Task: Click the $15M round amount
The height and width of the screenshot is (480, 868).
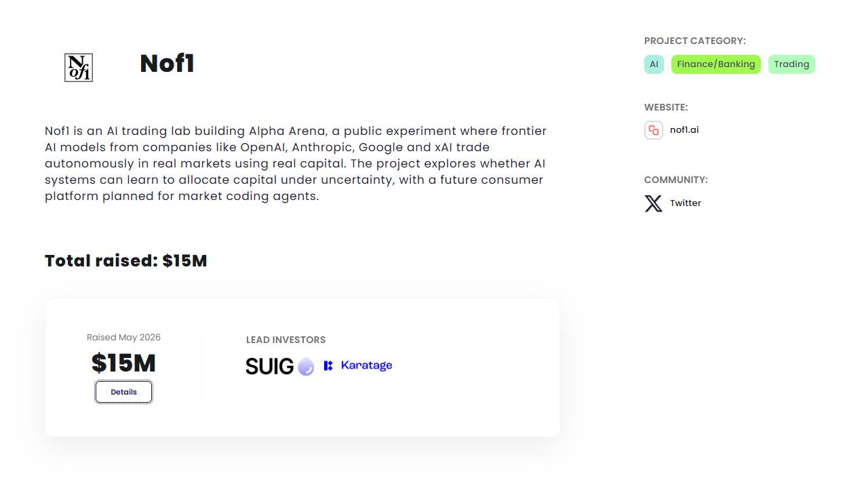Action: coord(123,363)
